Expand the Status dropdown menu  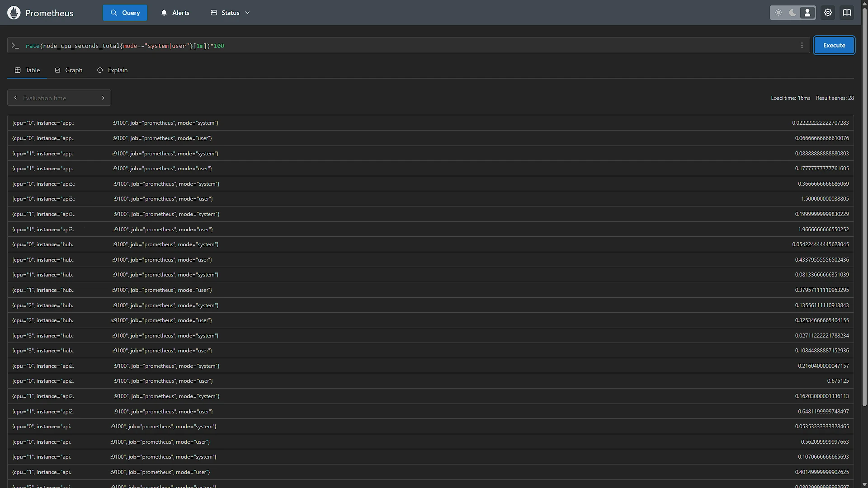[230, 13]
